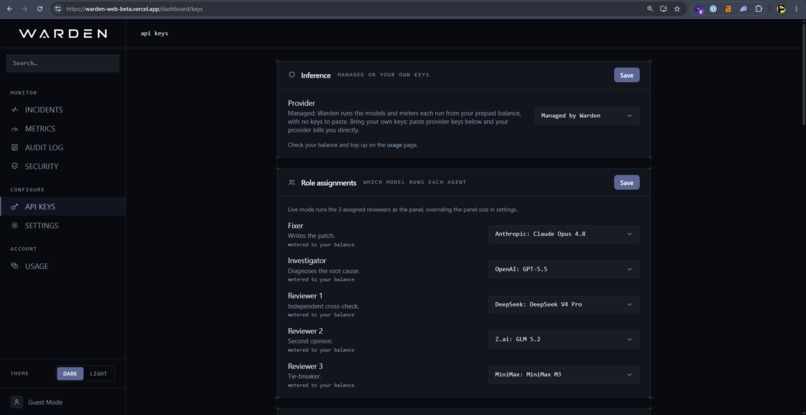Image resolution: width=806 pixels, height=415 pixels.
Task: Click the browser address bar URL
Action: (x=134, y=9)
